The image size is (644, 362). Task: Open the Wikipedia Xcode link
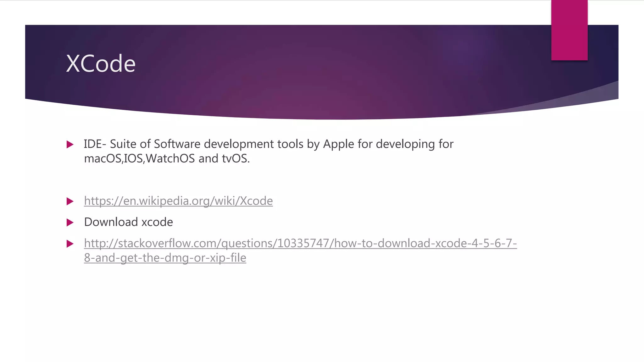(178, 201)
